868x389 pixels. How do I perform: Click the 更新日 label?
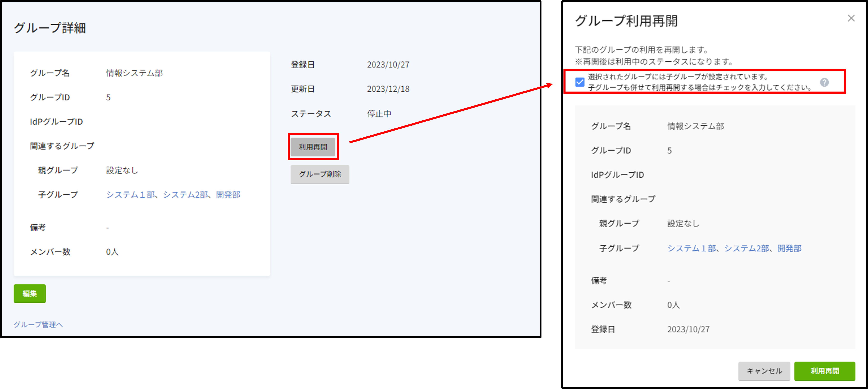302,89
